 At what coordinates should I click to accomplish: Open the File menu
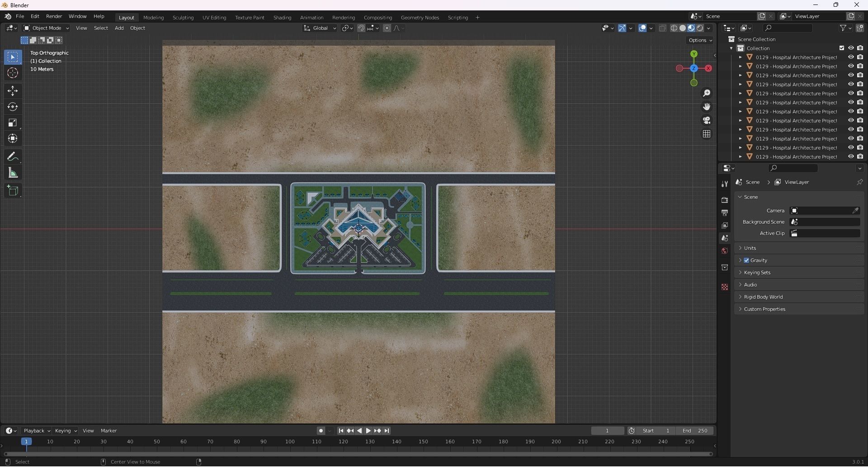click(x=20, y=16)
